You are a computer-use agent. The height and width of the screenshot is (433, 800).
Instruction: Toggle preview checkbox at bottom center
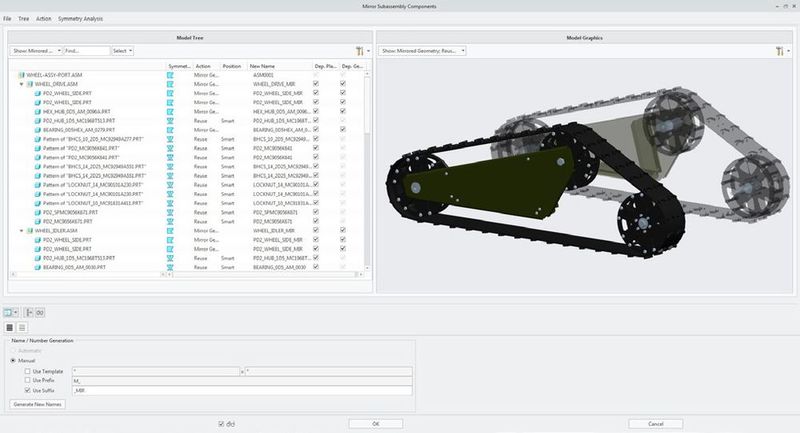point(222,424)
